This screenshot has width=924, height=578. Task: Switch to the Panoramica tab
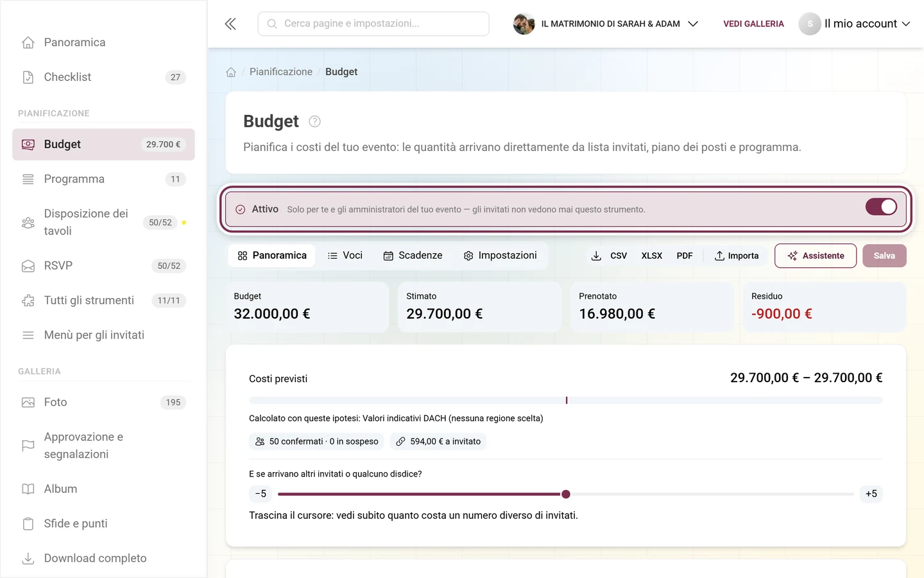[x=272, y=256]
